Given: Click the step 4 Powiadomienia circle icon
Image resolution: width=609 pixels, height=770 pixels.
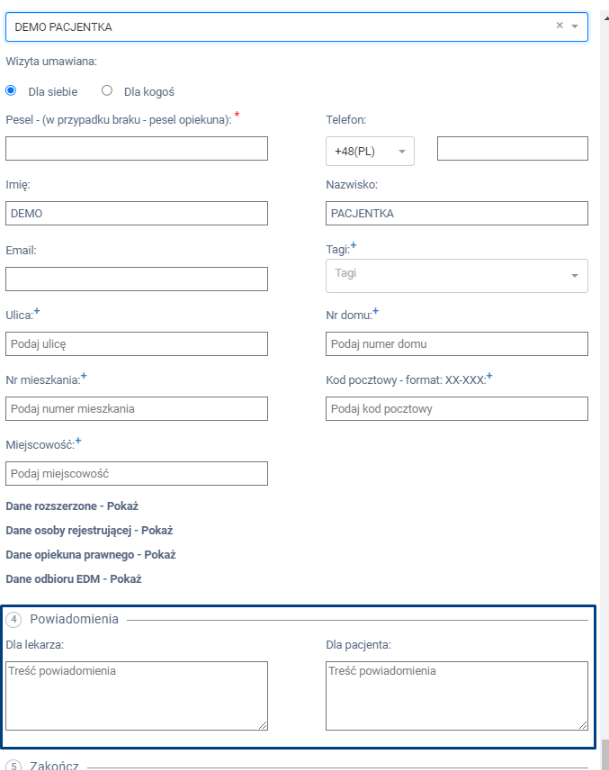Looking at the screenshot, I should click(13, 620).
